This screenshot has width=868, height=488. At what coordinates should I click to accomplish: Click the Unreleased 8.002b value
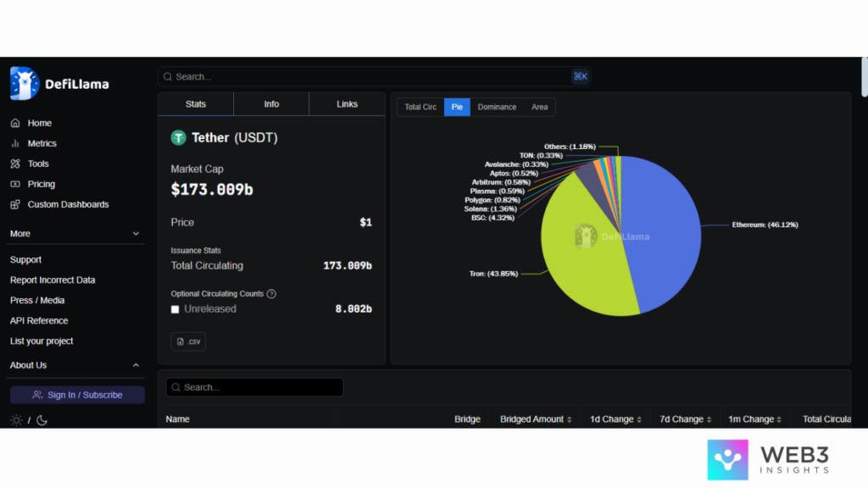point(353,309)
